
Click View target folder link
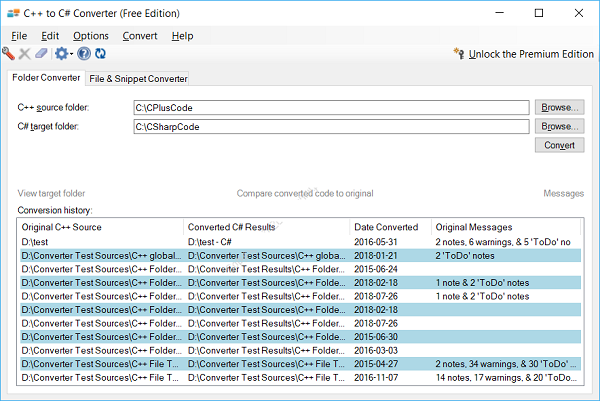tap(51, 193)
